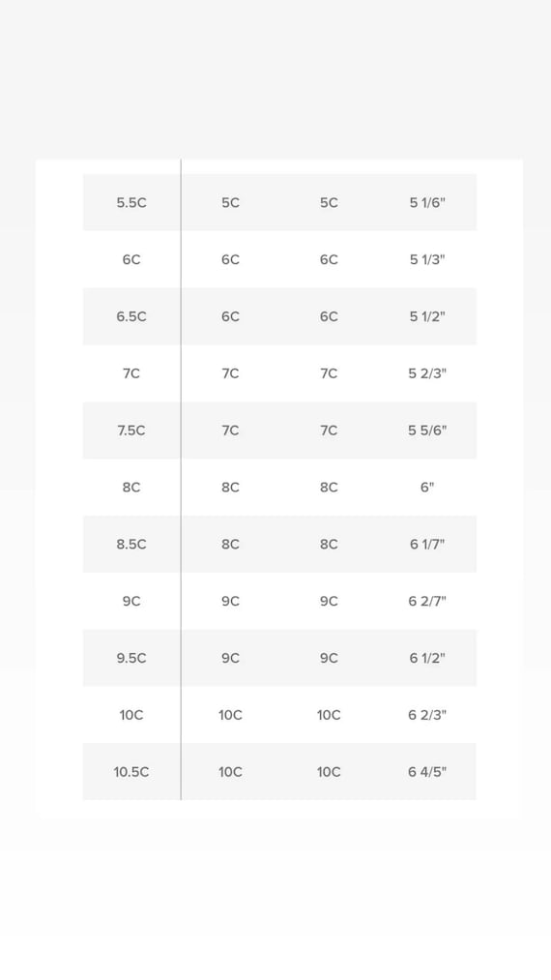Click the 6 1/2" measurement cell
The height and width of the screenshot is (980, 551).
click(427, 658)
